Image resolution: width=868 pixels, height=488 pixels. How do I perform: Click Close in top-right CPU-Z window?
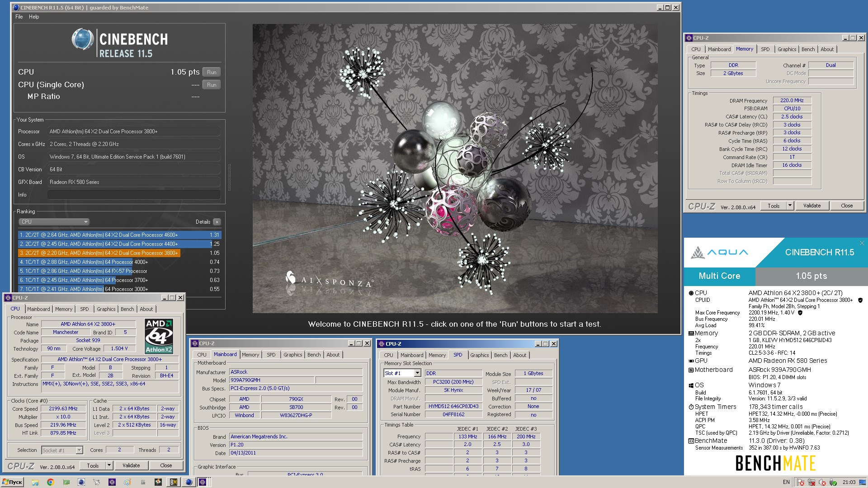click(847, 206)
